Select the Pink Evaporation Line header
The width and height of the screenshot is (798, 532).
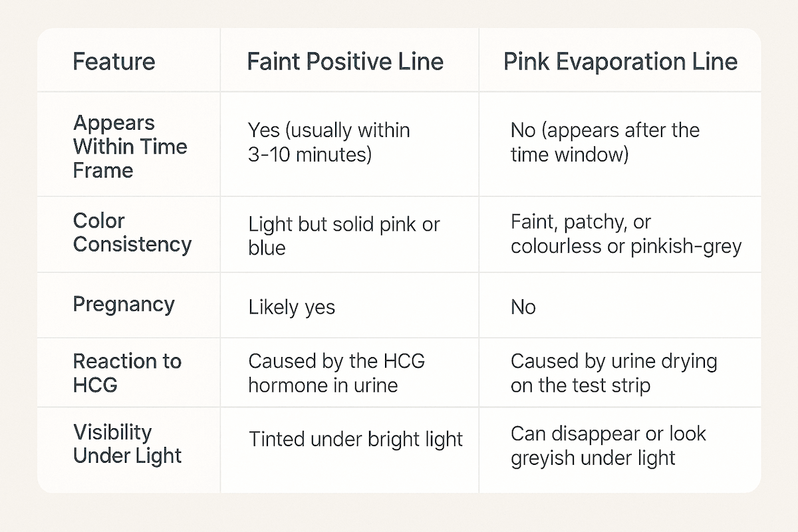pyautogui.click(x=620, y=62)
